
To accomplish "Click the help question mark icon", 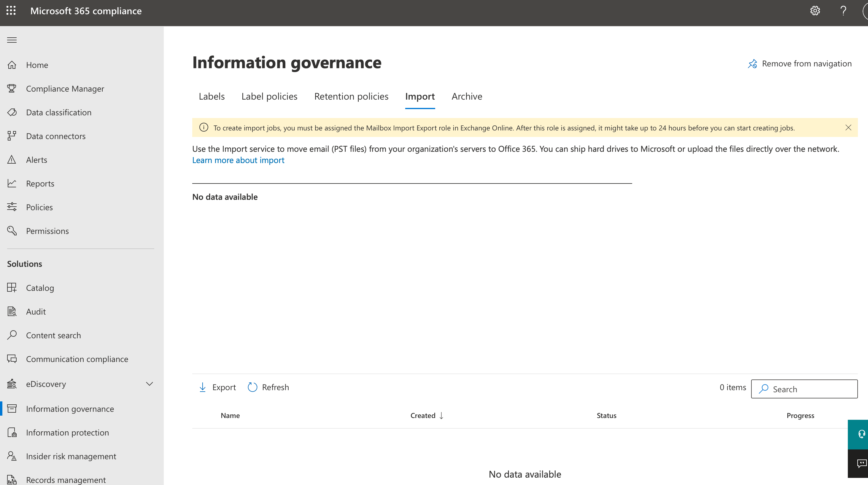I will (843, 11).
